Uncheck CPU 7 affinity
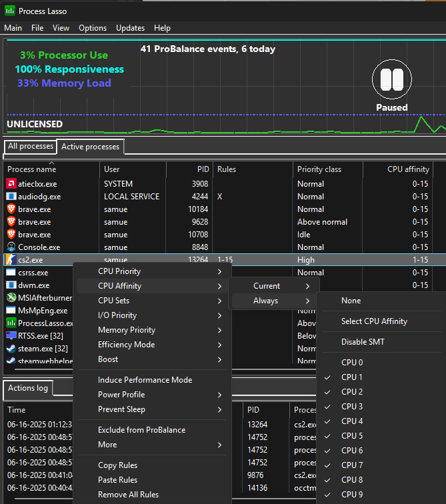 click(382, 465)
